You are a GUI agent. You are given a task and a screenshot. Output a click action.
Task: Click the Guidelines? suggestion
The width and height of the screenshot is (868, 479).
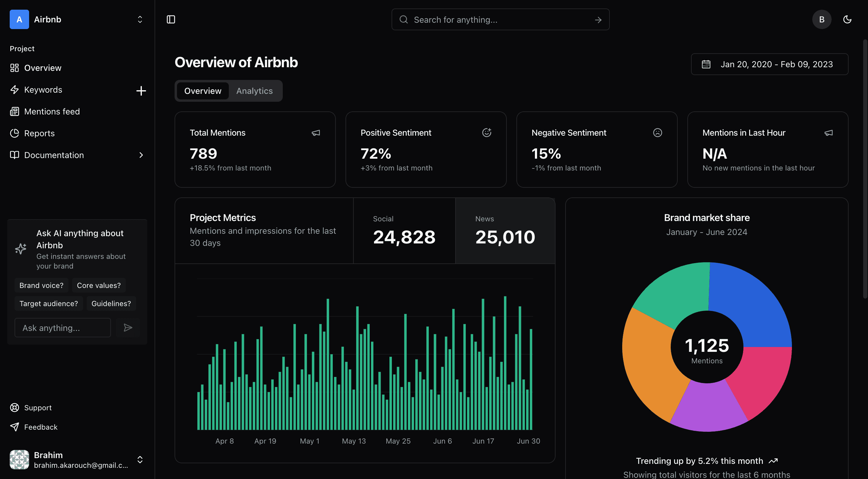(111, 303)
